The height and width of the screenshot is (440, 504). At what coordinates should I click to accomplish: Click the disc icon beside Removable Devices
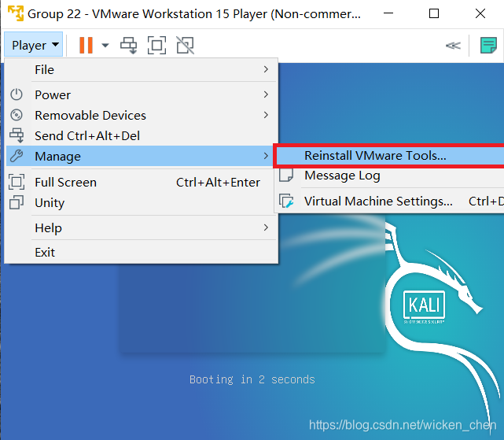(x=17, y=115)
